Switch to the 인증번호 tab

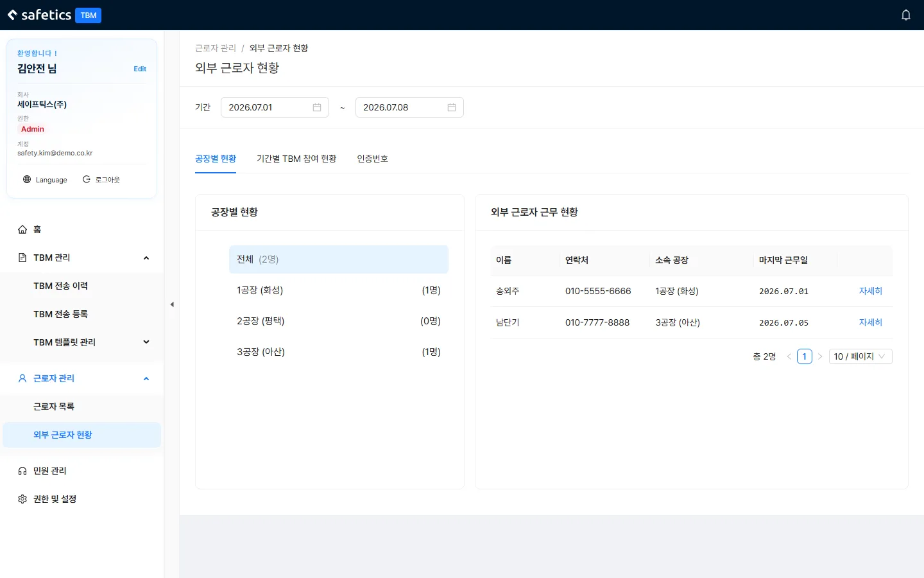tap(373, 159)
